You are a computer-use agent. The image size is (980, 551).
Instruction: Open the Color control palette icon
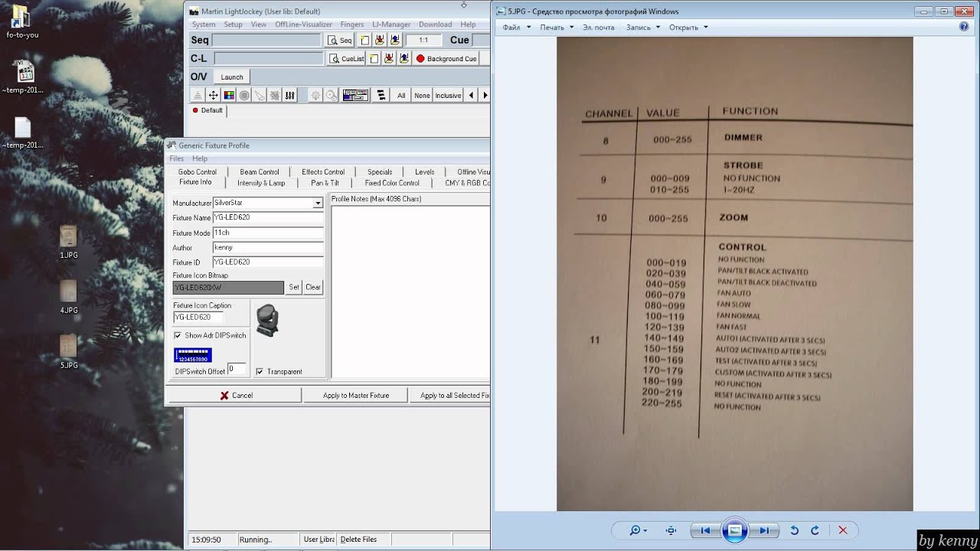coord(228,96)
